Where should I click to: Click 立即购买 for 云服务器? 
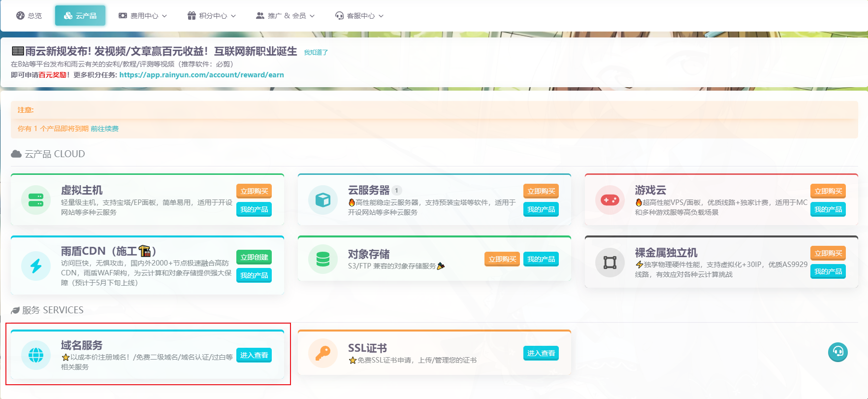coord(541,191)
